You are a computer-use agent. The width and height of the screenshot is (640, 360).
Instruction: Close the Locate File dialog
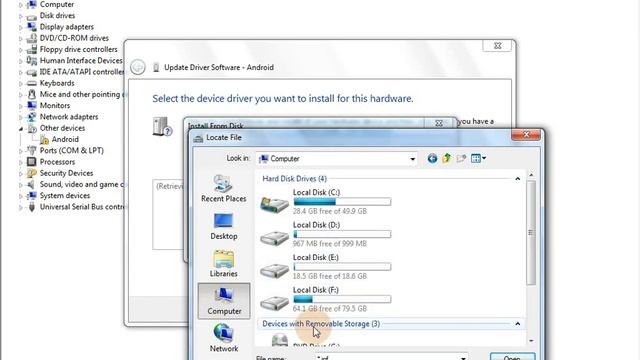[526, 134]
